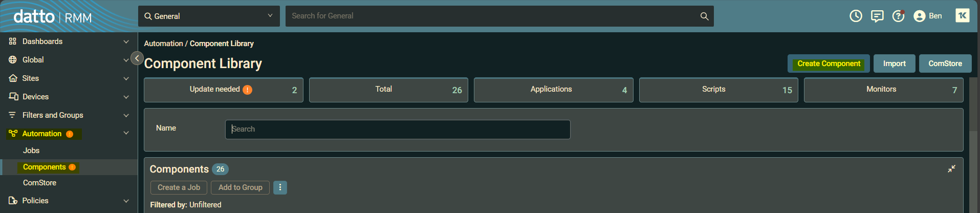Open the chat feedback icon
The image size is (980, 213).
click(x=877, y=16)
